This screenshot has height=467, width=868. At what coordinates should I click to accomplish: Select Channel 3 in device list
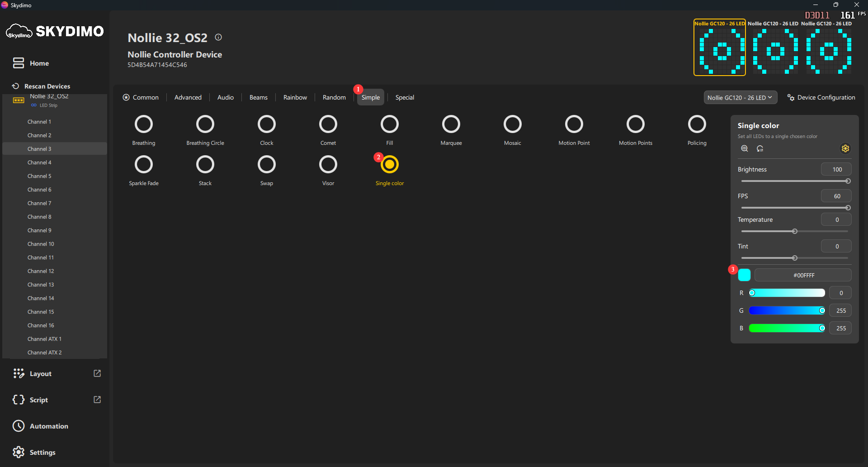pyautogui.click(x=55, y=149)
